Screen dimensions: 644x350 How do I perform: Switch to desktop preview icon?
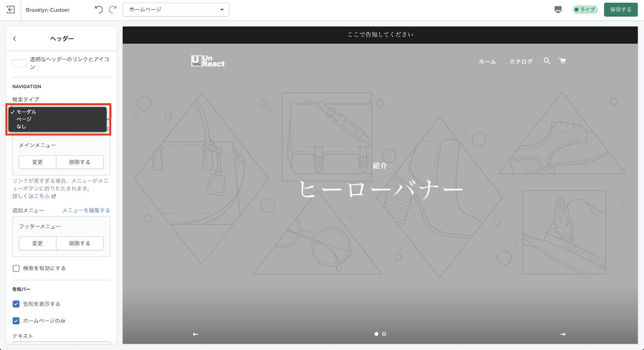pos(558,10)
